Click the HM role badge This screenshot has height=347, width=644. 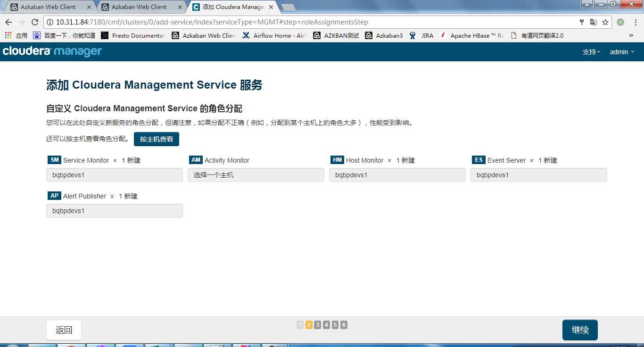point(338,160)
